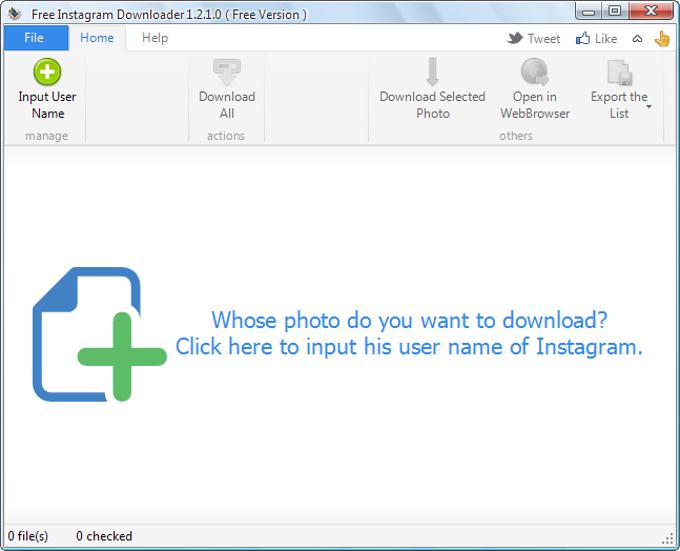Click the application icon in title bar
Image resolution: width=680 pixels, height=551 pixels.
tap(15, 14)
